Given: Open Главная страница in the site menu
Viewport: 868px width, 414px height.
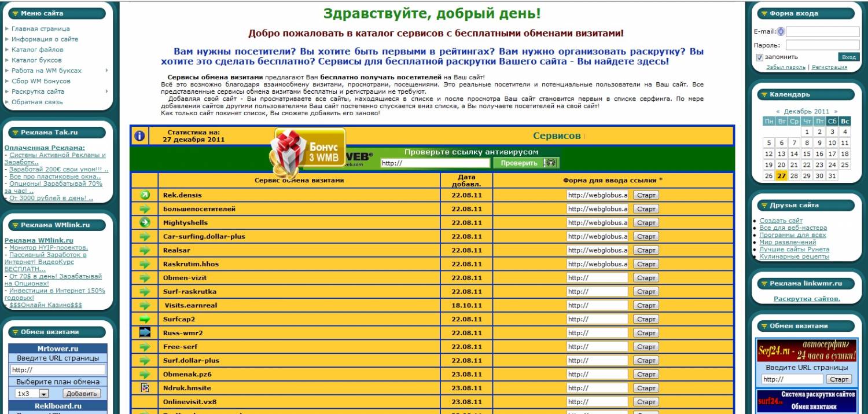Looking at the screenshot, I should click(x=41, y=29).
